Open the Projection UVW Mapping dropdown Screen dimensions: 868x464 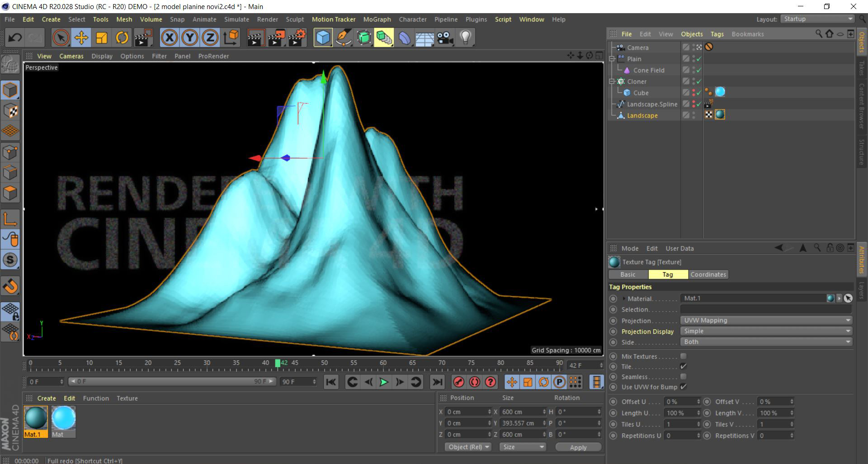click(x=766, y=320)
